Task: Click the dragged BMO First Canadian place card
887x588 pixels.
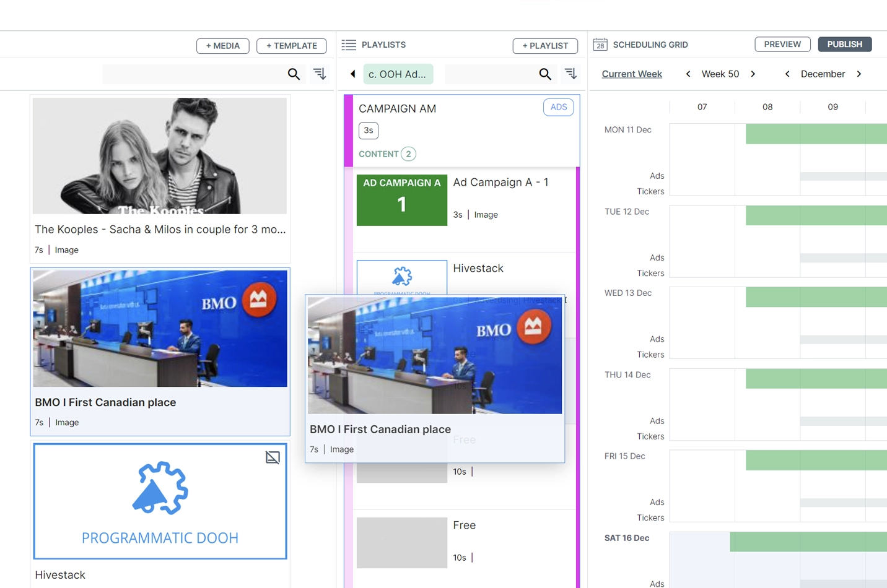Action: 435,379
